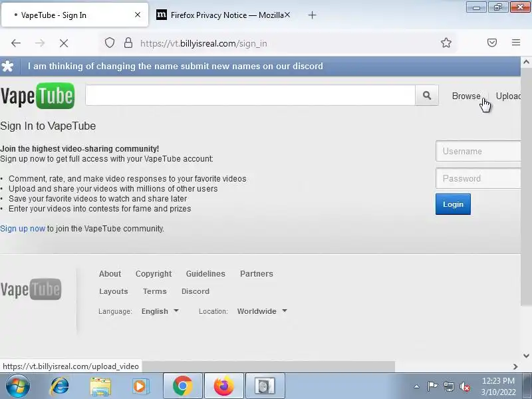Viewport: 532px width, 399px height.
Task: Click the search magnifier button
Action: (x=427, y=95)
